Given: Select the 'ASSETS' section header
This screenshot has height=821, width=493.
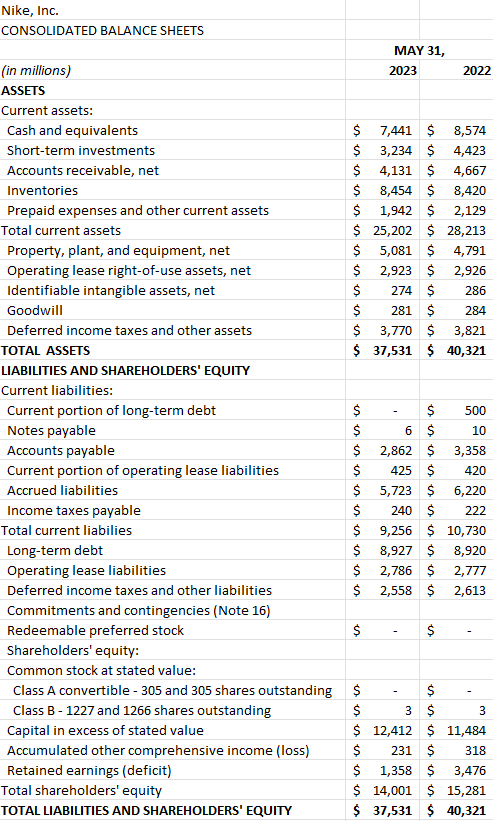Looking at the screenshot, I should [x=23, y=91].
